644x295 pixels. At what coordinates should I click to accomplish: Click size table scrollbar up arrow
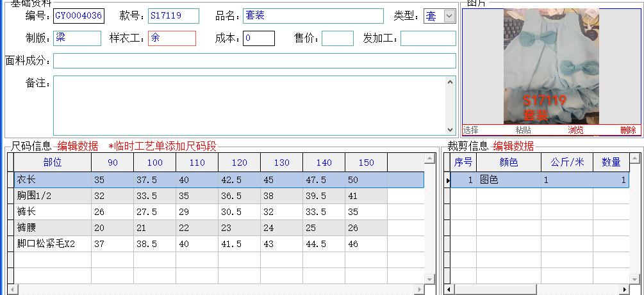tap(429, 158)
